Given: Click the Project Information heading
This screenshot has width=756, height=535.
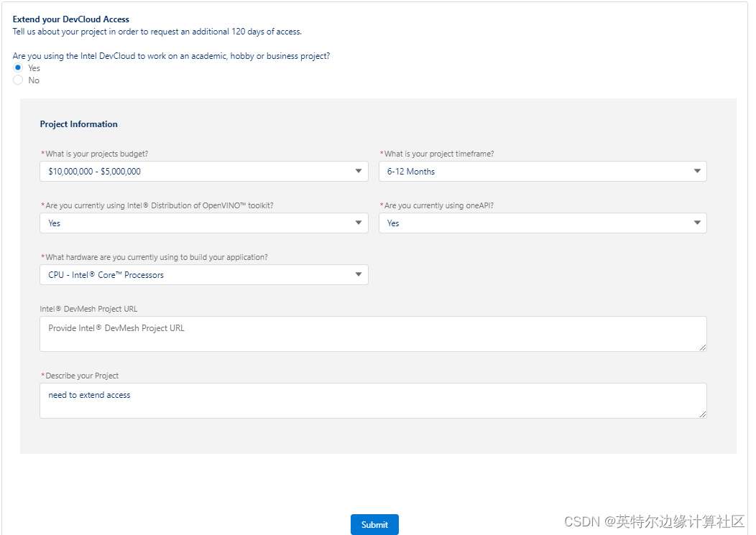Looking at the screenshot, I should pyautogui.click(x=79, y=124).
